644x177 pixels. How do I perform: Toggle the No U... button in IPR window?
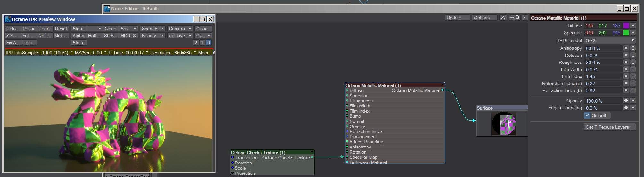tap(45, 36)
